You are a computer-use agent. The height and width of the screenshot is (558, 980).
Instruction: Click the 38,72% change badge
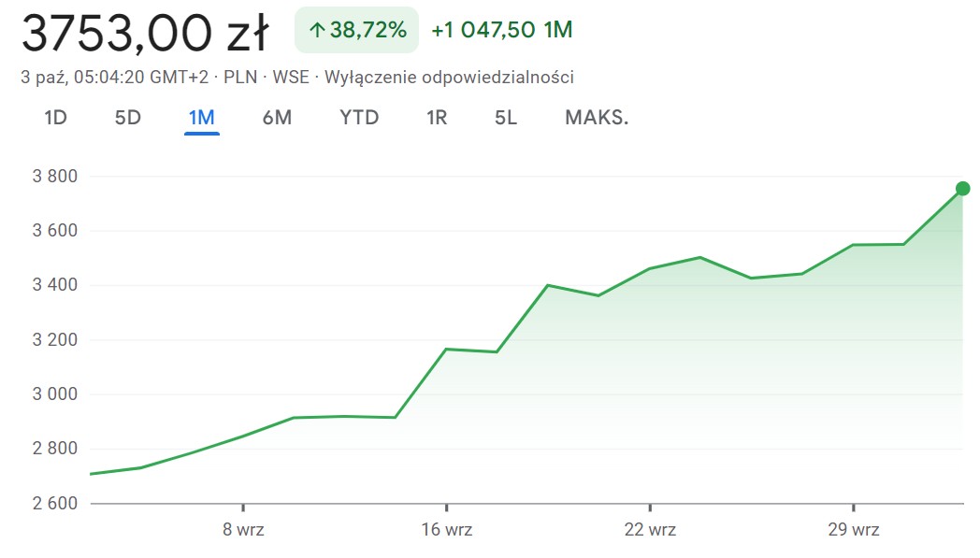tap(357, 31)
